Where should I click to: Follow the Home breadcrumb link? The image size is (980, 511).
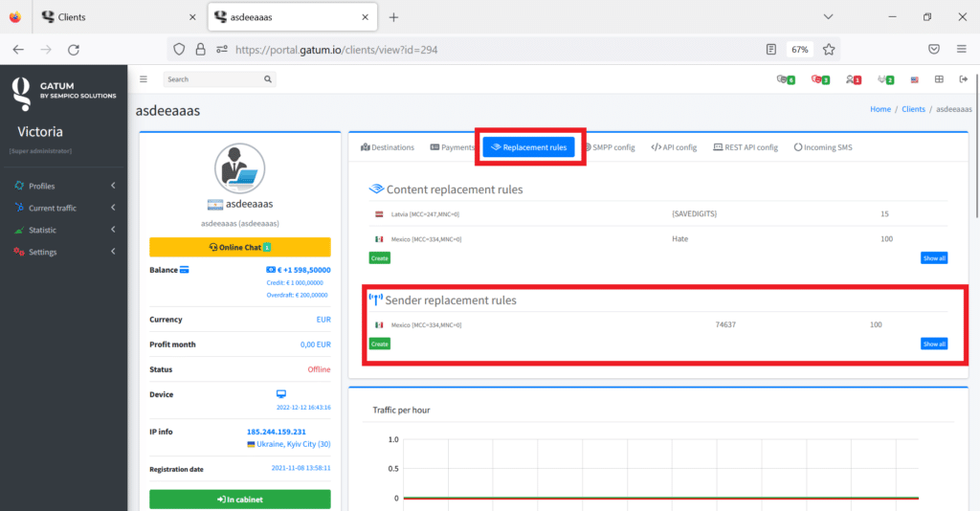coord(880,109)
